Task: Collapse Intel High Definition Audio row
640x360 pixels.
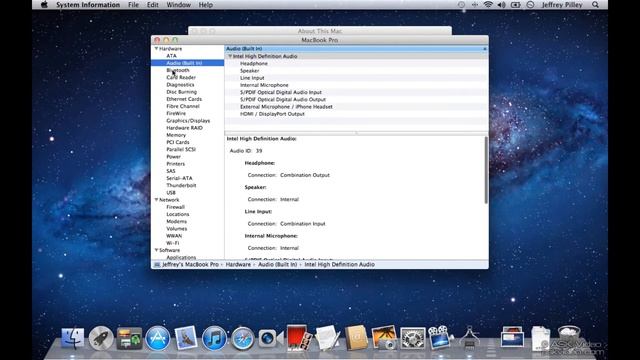Action: 230,56
